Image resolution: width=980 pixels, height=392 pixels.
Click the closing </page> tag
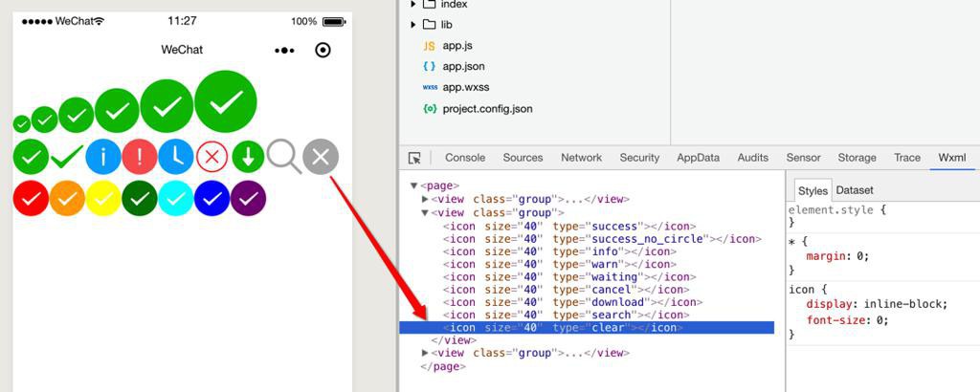pyautogui.click(x=442, y=366)
